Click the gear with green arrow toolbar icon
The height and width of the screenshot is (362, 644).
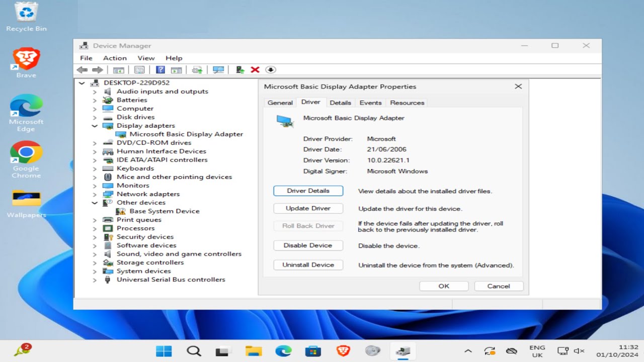[x=197, y=70]
